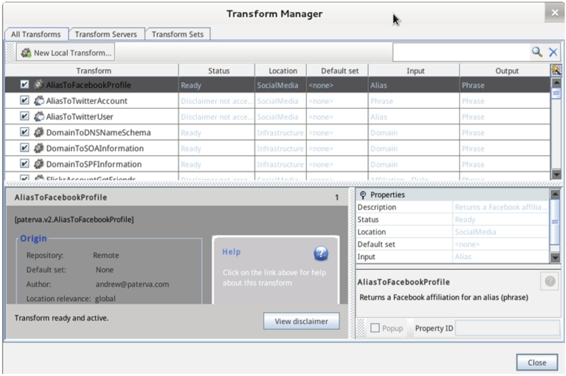The width and height of the screenshot is (566, 376).
Task: Click the AliasToTwitterAccount transform icon
Action: [39, 101]
